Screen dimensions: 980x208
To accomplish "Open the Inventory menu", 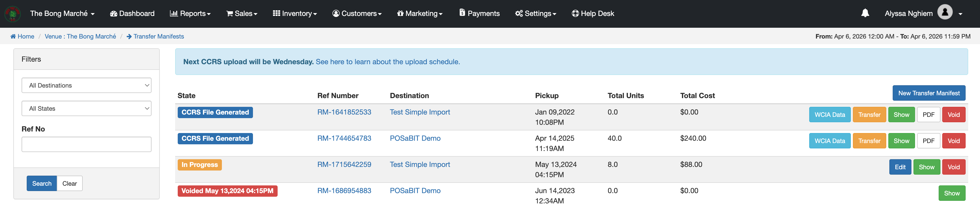I will (295, 14).
